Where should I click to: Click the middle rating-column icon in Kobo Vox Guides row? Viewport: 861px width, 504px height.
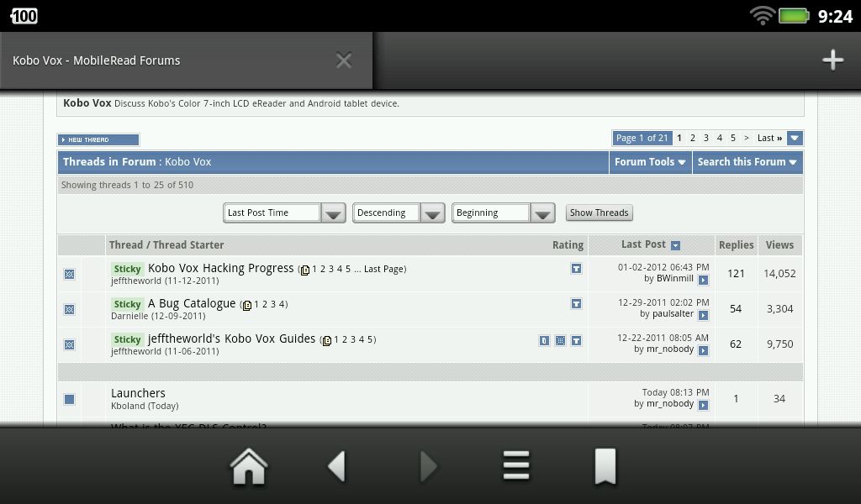pos(560,340)
